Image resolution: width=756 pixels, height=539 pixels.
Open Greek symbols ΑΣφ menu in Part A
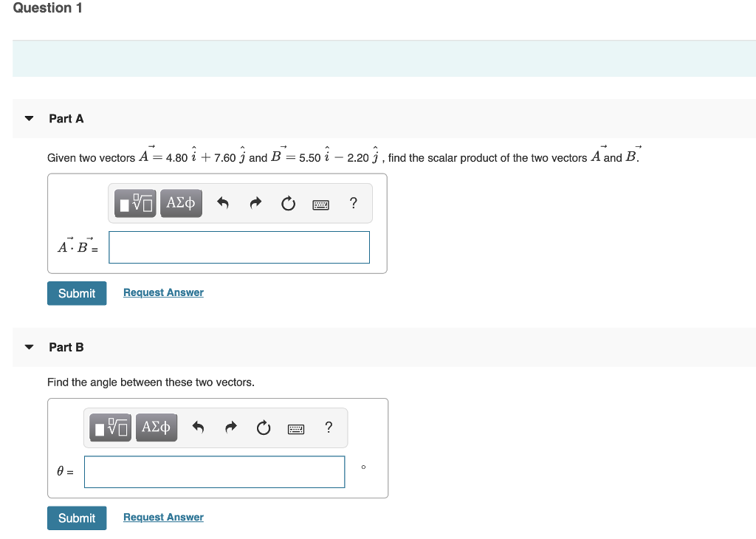click(181, 202)
